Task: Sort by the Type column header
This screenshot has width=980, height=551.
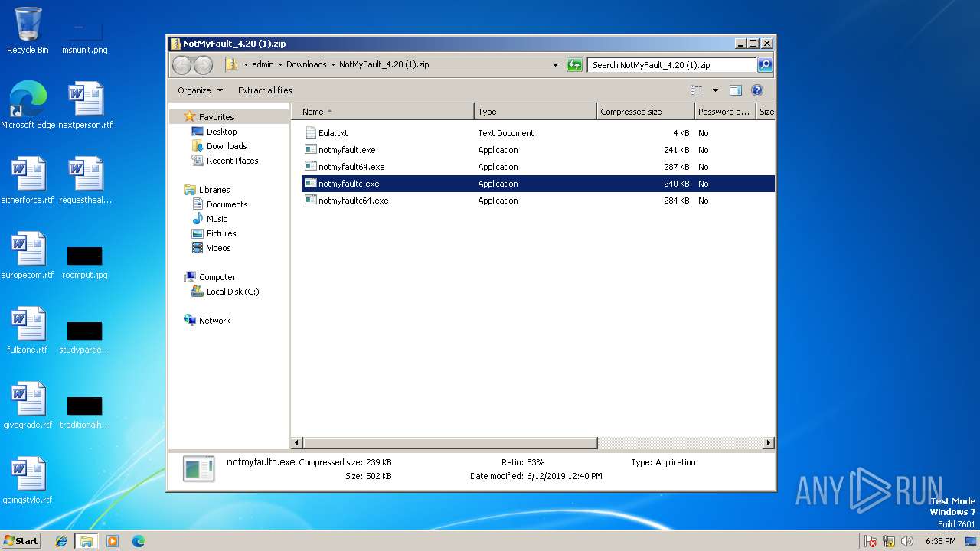Action: [x=535, y=112]
